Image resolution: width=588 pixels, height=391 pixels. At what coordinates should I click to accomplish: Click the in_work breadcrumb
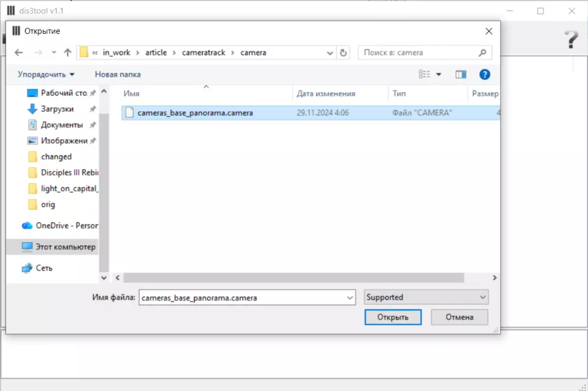point(117,53)
